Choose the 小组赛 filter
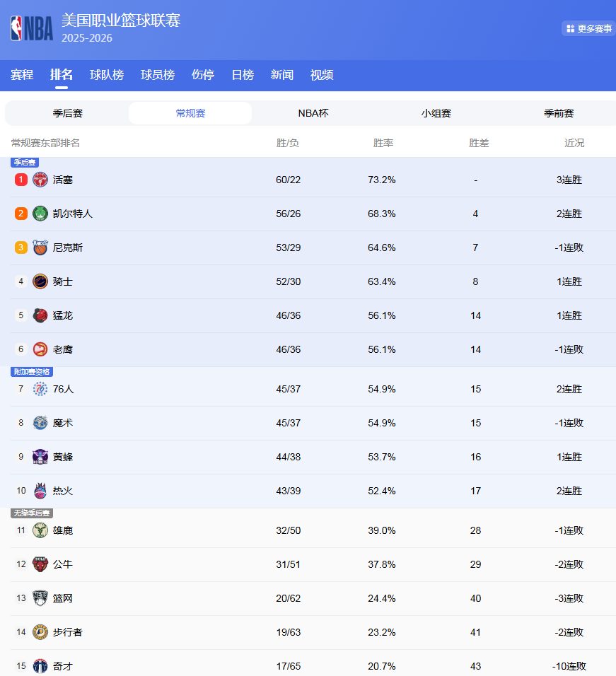Viewport: 616px width, 676px height. pos(436,113)
